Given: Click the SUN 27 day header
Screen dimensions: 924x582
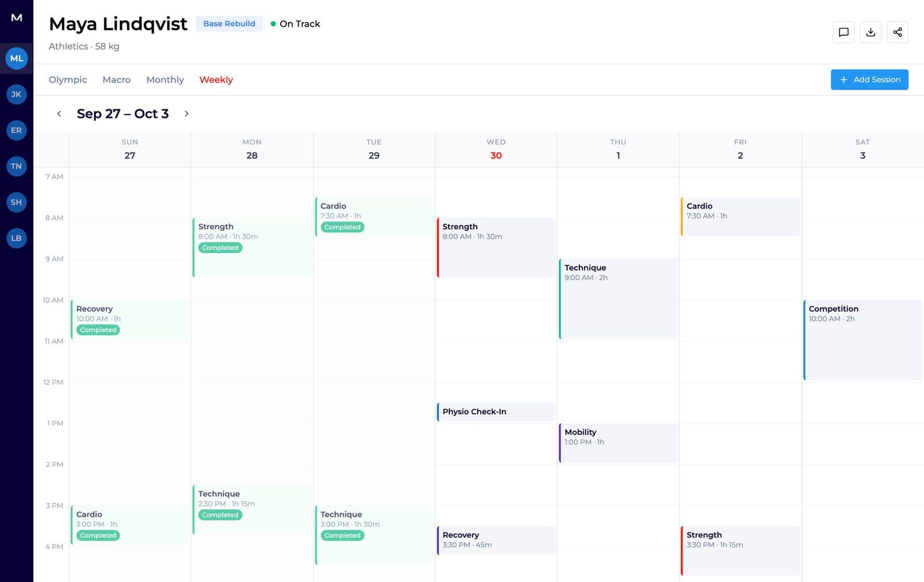Looking at the screenshot, I should (x=130, y=150).
